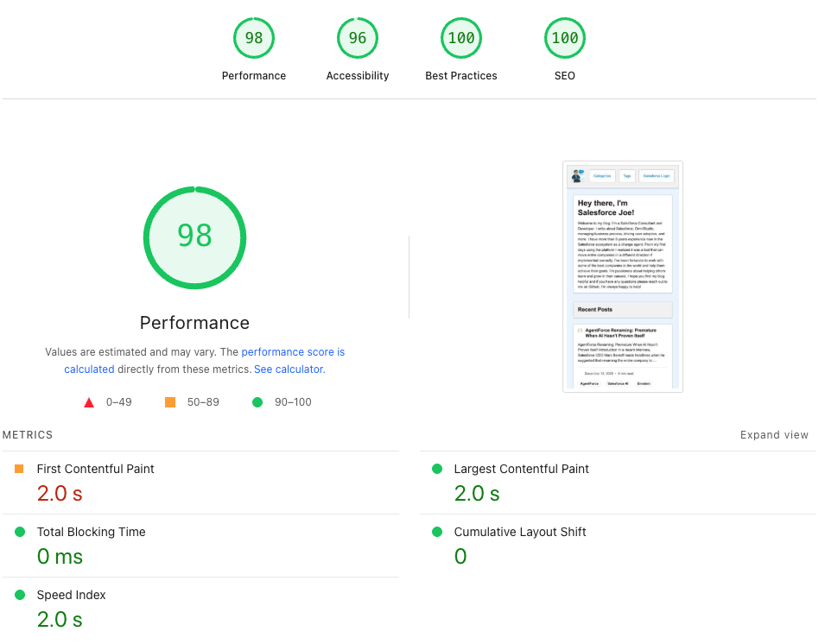819x644 pixels.
Task: Click the red 0–49 legend swatch
Action: [88, 401]
